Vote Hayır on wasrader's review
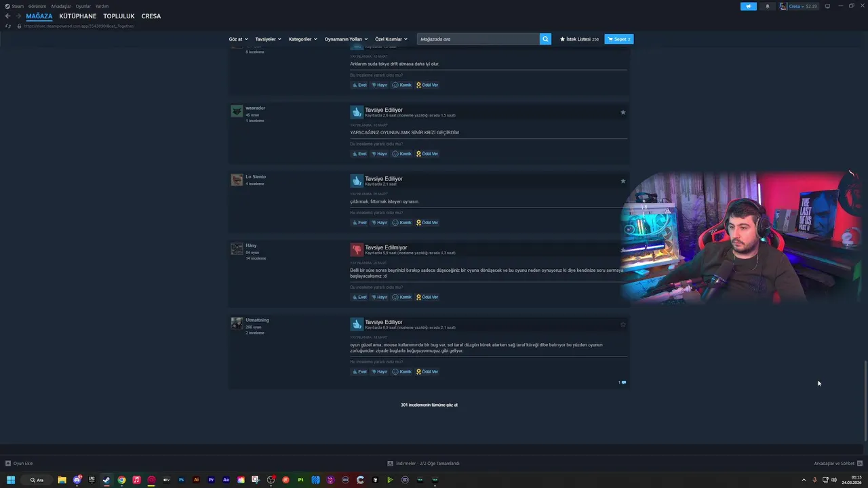This screenshot has width=868, height=488. point(380,154)
